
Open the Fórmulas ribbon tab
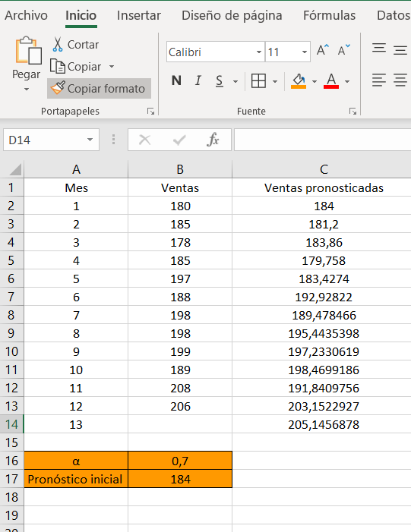pos(329,15)
